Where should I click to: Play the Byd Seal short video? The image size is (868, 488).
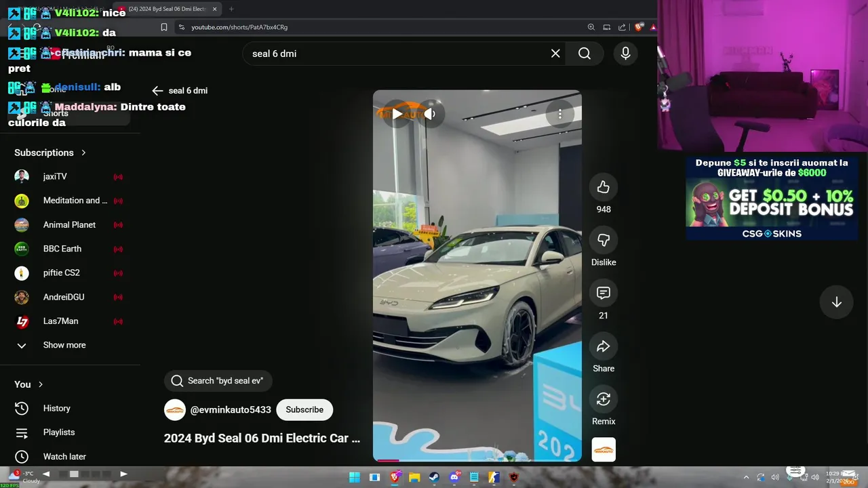[x=397, y=114]
